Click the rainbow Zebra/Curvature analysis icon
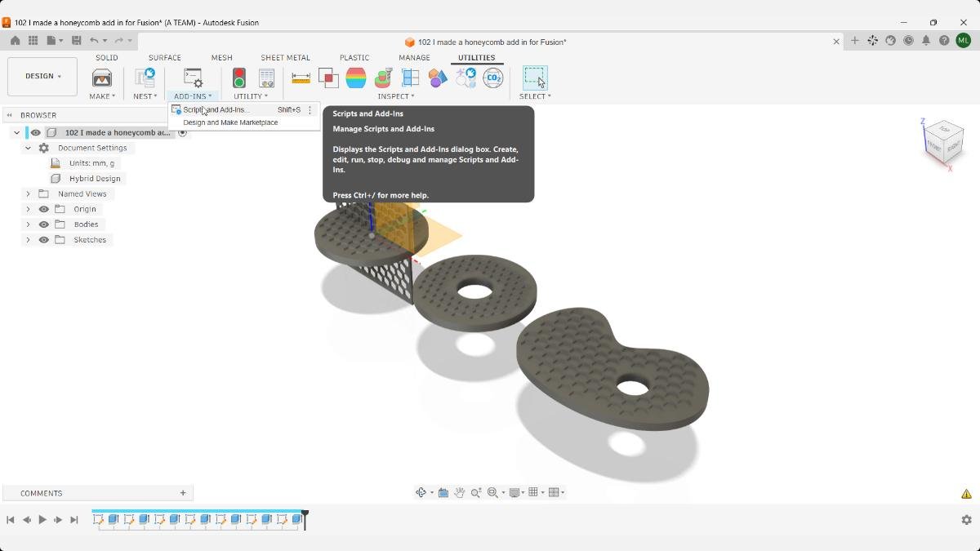Viewport: 980px width, 551px height. [356, 78]
